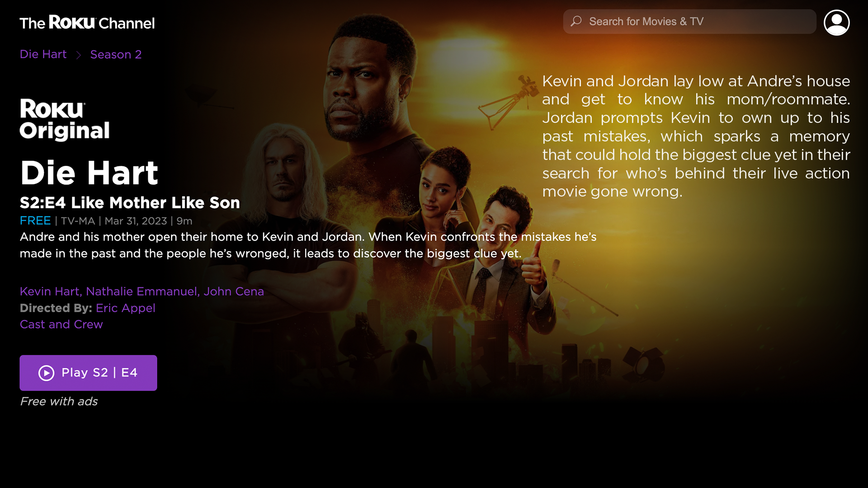This screenshot has height=488, width=868.
Task: Open director Eric Appel link
Action: (126, 308)
